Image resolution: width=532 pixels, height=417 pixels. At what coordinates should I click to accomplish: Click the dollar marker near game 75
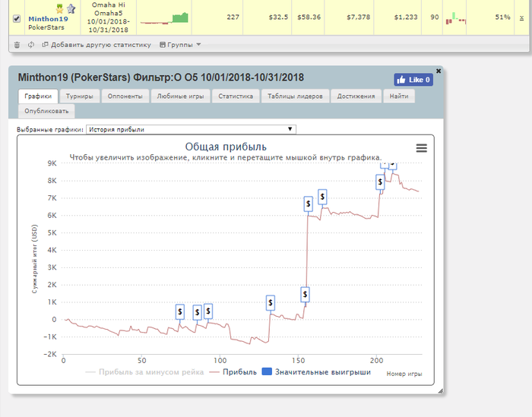pos(180,311)
